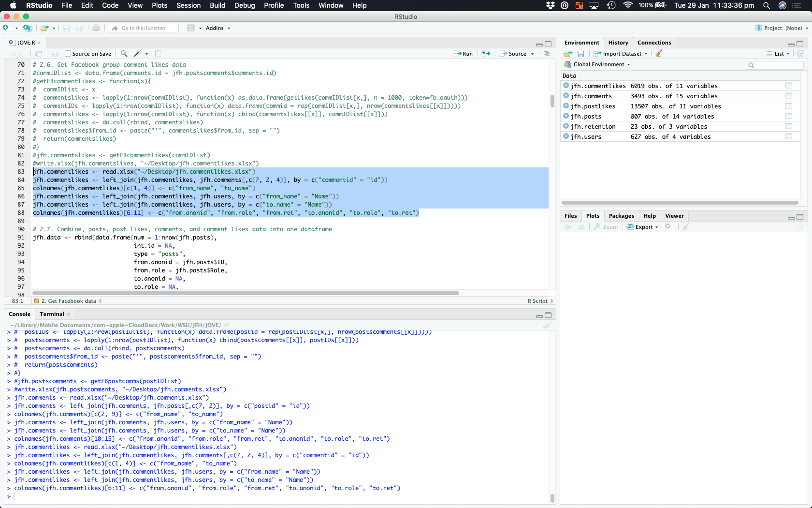Click the find/replace magnifier icon in editor

pyautogui.click(x=124, y=54)
